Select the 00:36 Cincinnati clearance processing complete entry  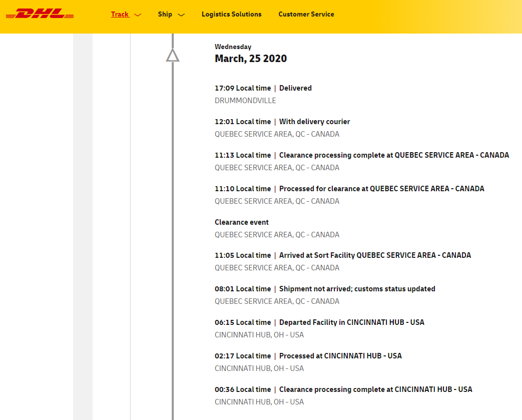pyautogui.click(x=343, y=389)
